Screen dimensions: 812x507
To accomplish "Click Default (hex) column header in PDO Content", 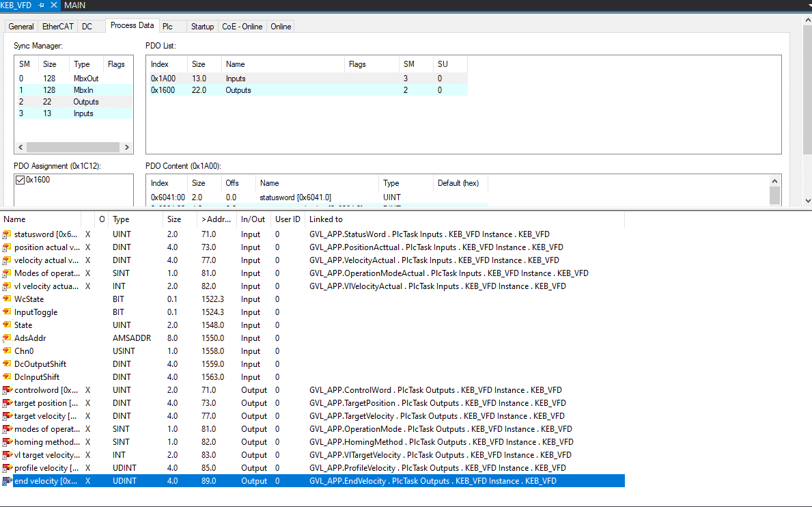I will pyautogui.click(x=460, y=183).
